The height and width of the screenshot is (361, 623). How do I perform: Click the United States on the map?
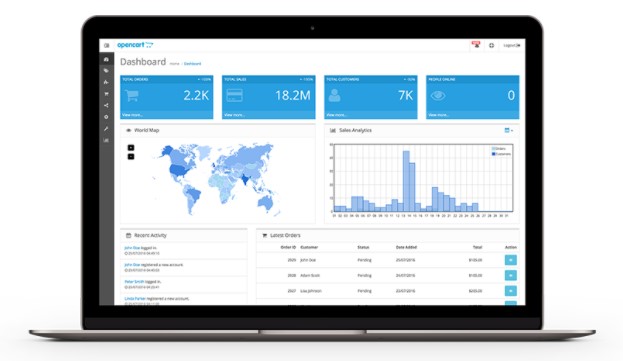point(179,170)
